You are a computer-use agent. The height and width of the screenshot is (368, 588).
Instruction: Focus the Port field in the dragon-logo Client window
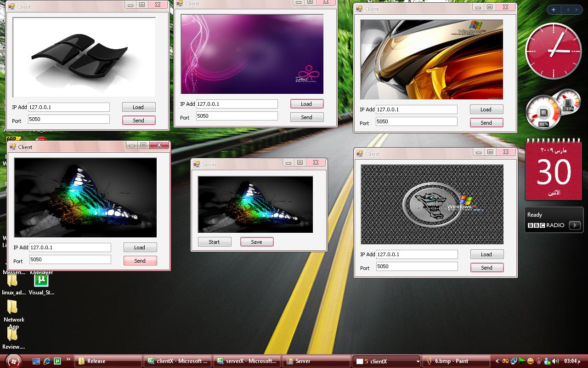tap(417, 266)
